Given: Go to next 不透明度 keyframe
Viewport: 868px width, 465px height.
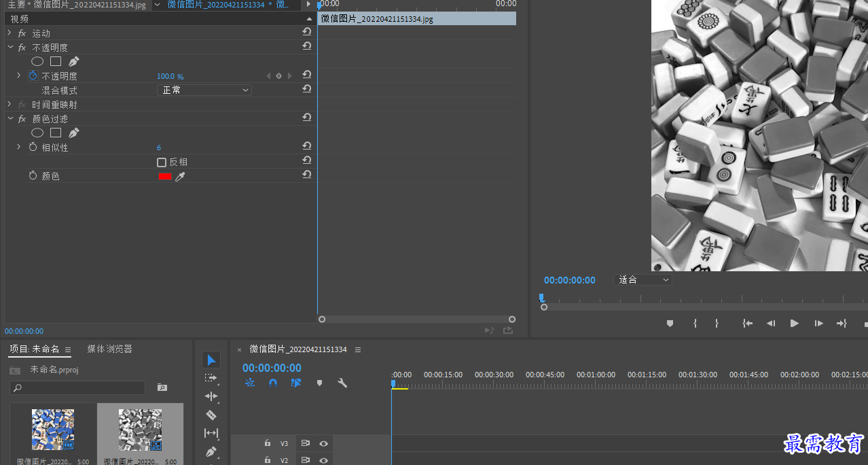Looking at the screenshot, I should click(x=290, y=76).
